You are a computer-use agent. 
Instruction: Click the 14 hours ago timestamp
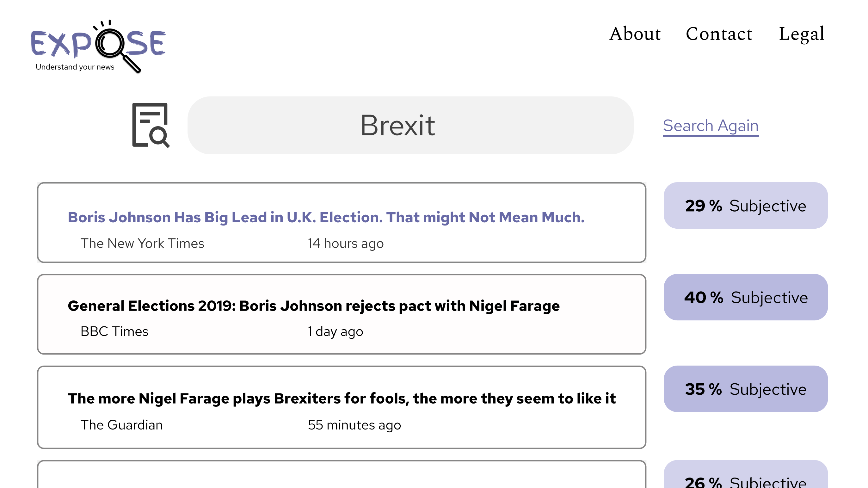point(345,243)
